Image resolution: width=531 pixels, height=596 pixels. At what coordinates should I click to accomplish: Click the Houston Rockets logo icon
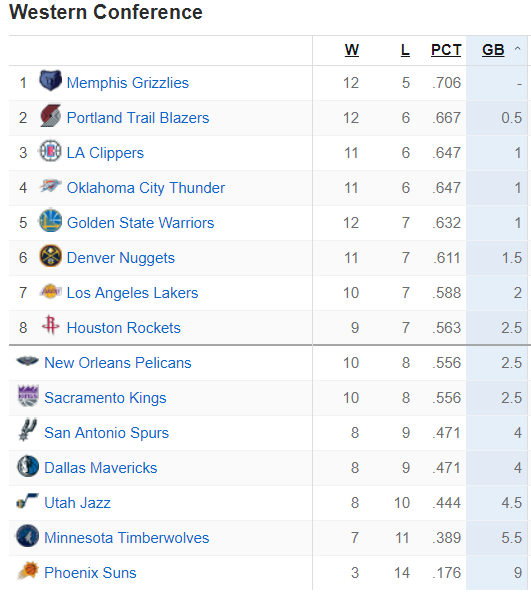50,325
